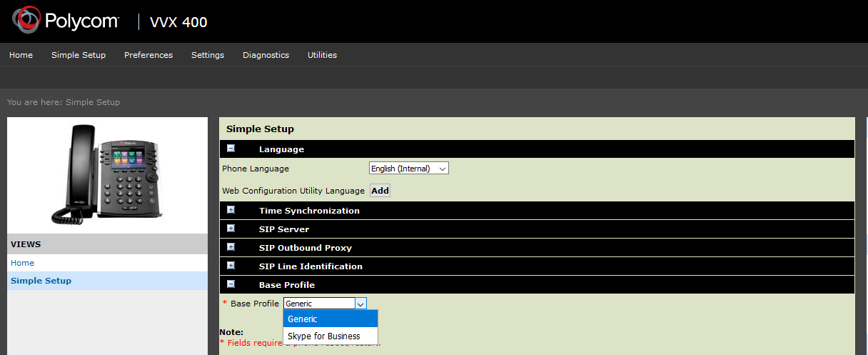This screenshot has width=868, height=355.
Task: Expand the SIP Outbound Proxy section
Action: (x=231, y=247)
